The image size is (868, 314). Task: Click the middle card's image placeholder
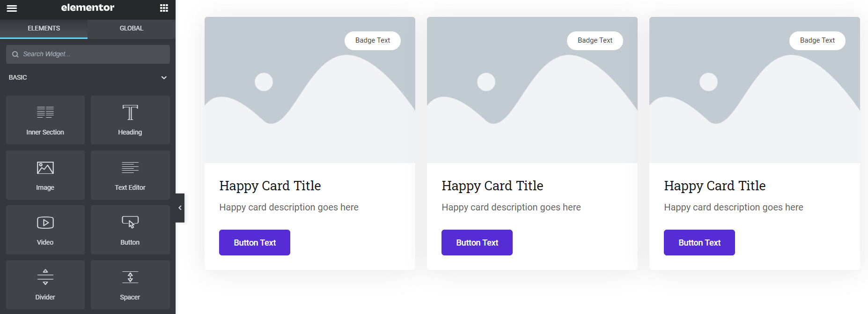click(x=532, y=89)
